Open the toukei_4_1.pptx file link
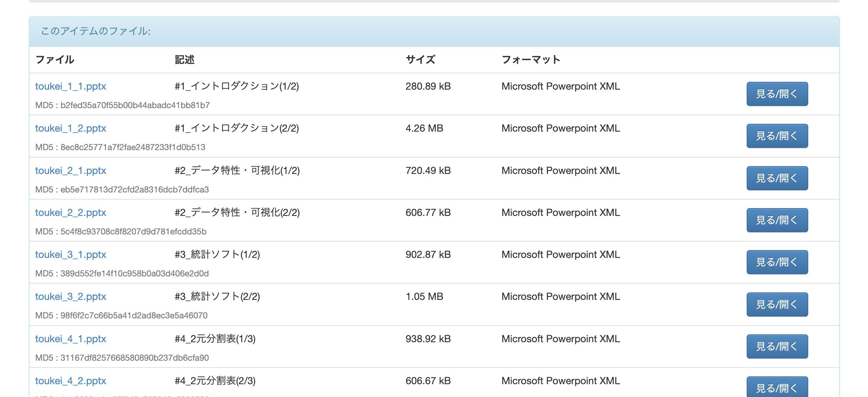 click(70, 339)
